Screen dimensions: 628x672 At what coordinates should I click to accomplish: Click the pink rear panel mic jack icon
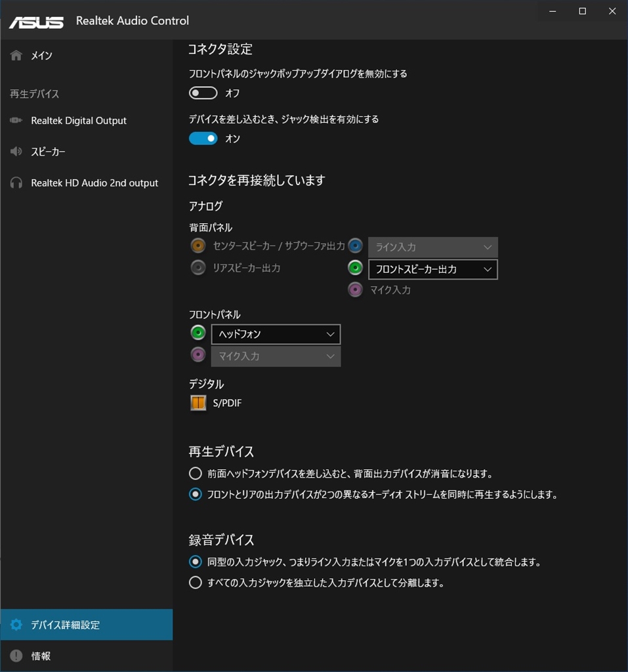356,289
